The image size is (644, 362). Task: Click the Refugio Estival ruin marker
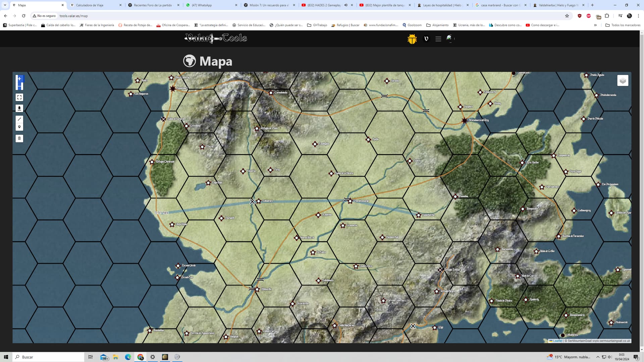[440, 270]
